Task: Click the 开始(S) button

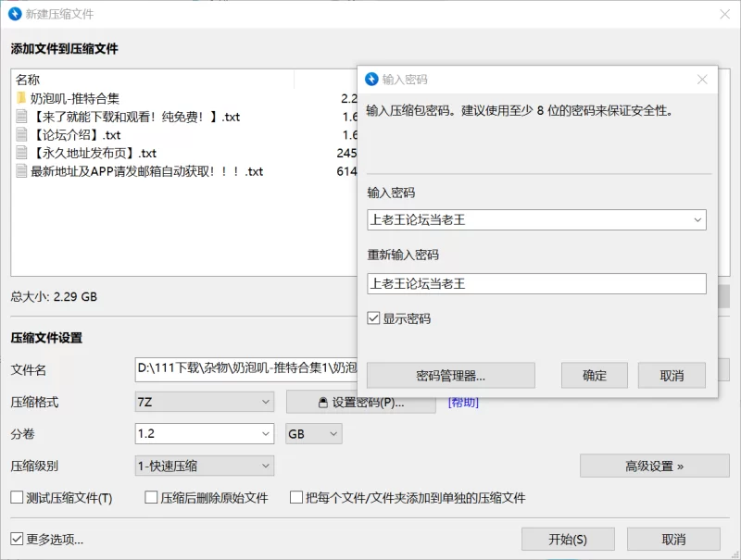Action: tap(568, 540)
